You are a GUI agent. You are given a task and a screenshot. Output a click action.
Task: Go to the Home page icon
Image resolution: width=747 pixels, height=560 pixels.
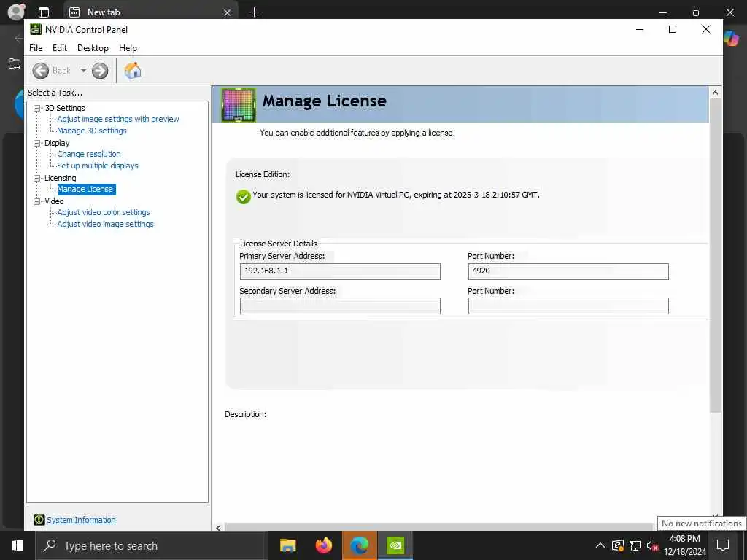click(133, 71)
